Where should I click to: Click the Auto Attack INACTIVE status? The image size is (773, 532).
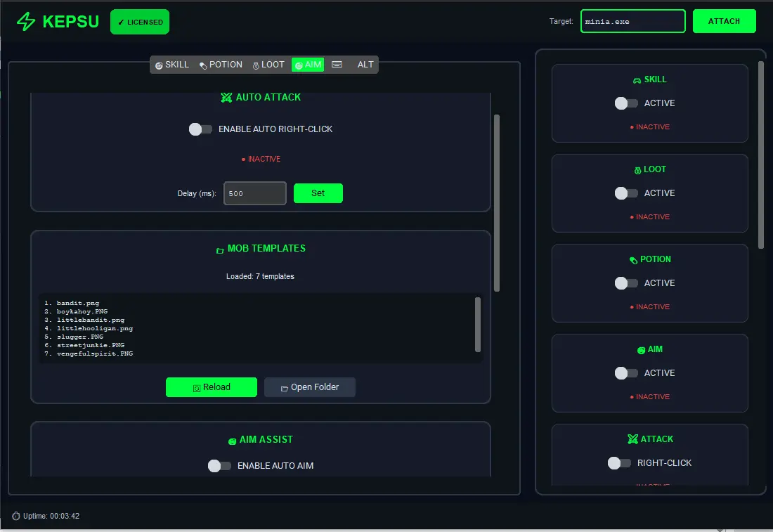coord(261,159)
